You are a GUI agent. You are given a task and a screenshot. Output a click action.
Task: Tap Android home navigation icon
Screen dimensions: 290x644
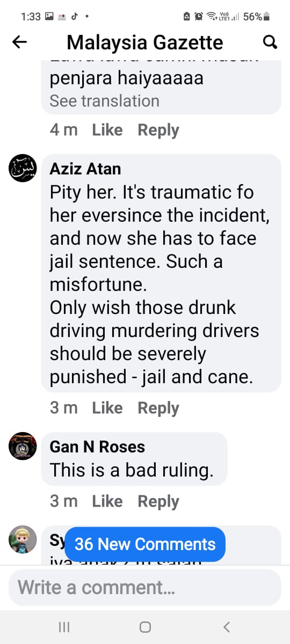145,627
